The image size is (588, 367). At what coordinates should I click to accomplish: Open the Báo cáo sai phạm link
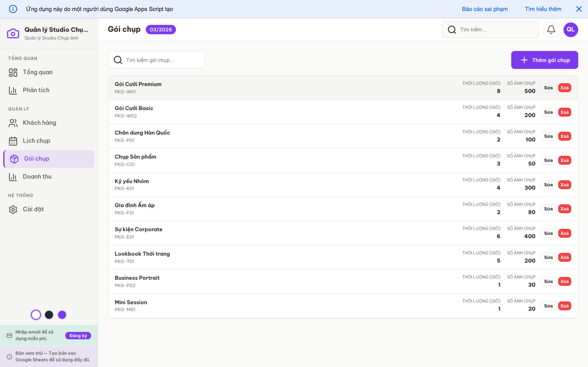tap(484, 9)
